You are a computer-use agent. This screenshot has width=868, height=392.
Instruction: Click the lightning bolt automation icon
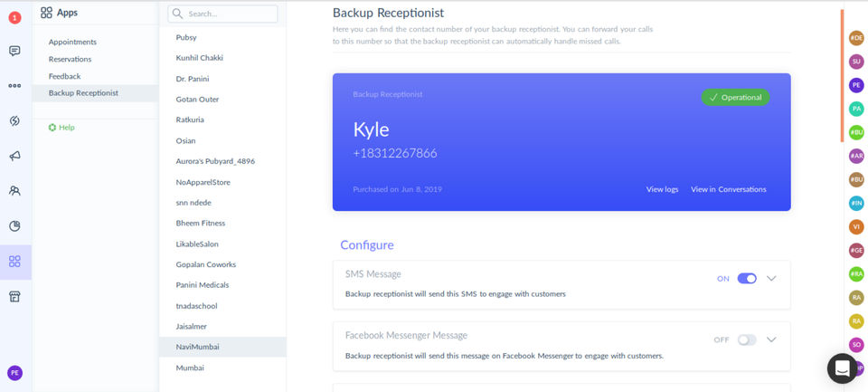coord(14,120)
